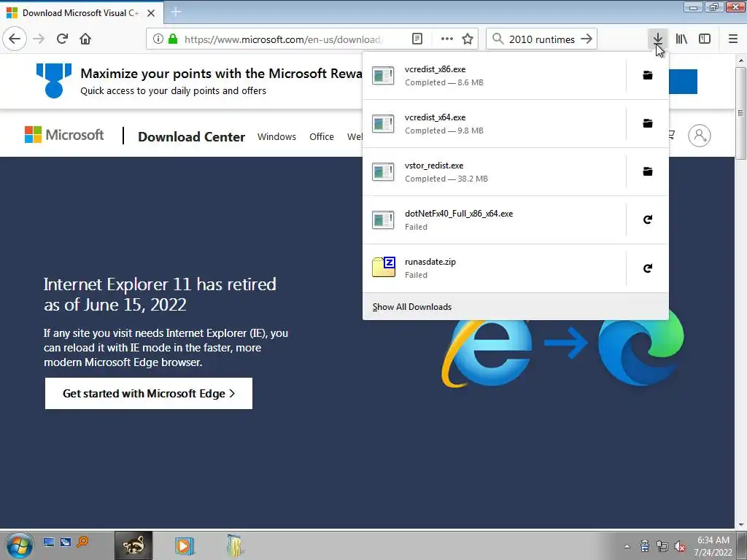The image size is (747, 560).
Task: Show sidebars button in toolbar
Action: point(705,39)
